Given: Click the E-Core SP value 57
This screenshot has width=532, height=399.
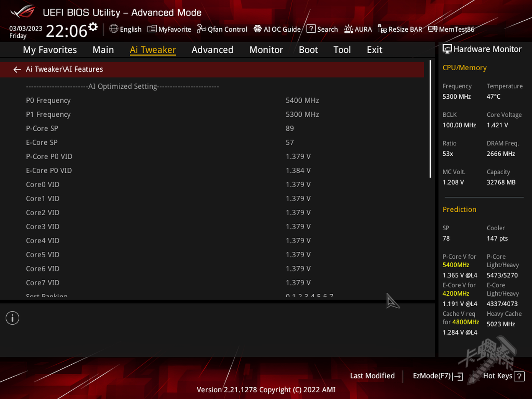Looking at the screenshot, I should (x=290, y=142).
